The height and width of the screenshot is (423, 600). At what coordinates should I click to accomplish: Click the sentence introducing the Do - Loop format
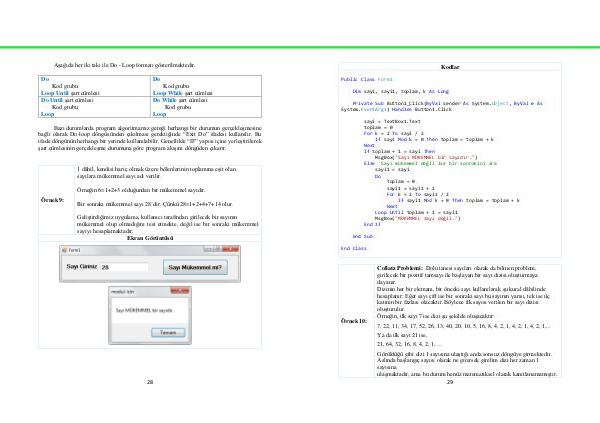(124, 65)
